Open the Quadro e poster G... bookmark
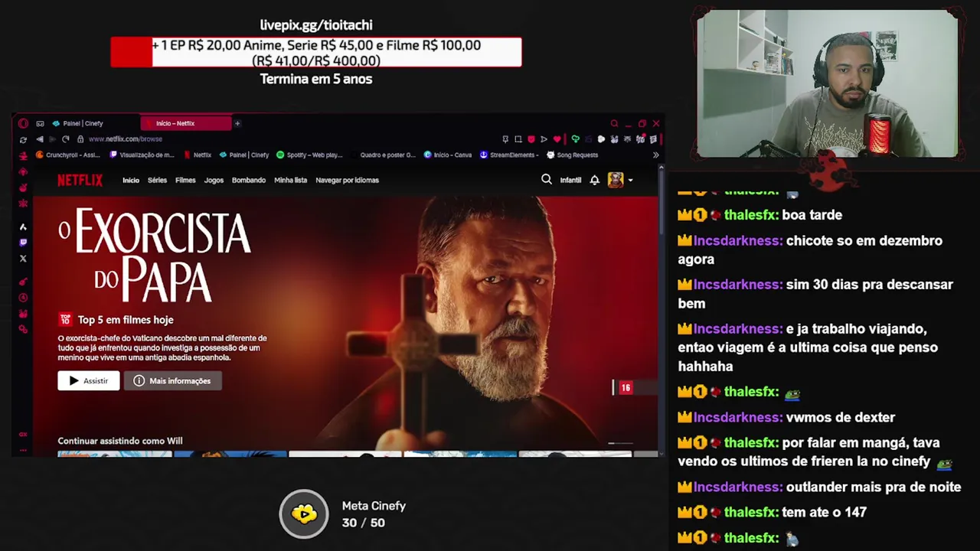 383,155
